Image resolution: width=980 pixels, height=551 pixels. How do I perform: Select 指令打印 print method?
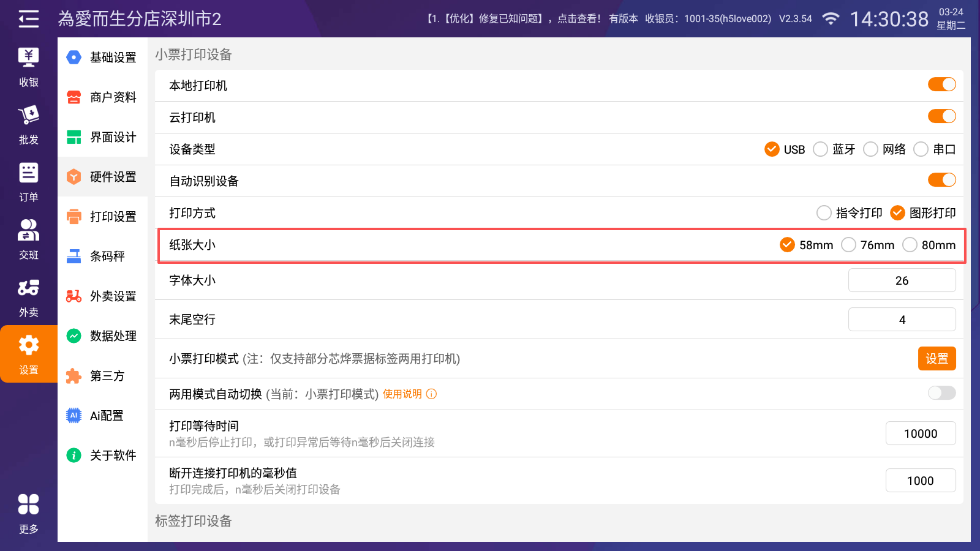(x=824, y=213)
